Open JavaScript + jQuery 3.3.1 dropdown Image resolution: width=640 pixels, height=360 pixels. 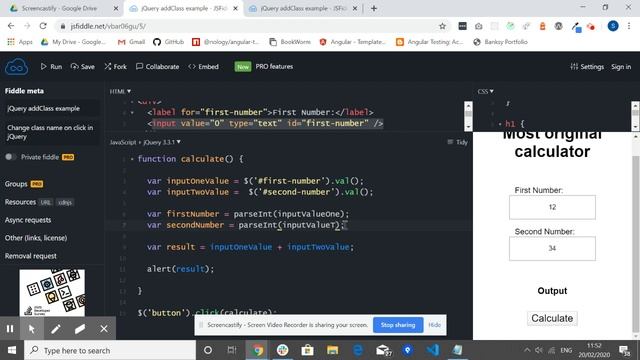(145, 142)
